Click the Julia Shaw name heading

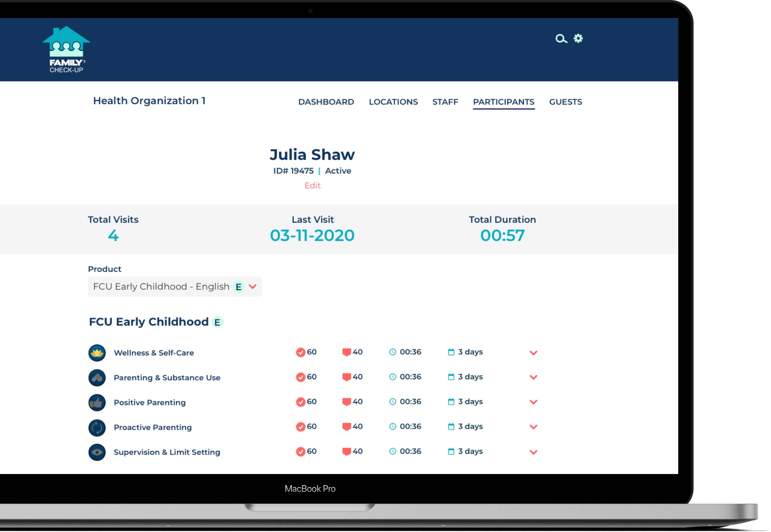pyautogui.click(x=312, y=155)
